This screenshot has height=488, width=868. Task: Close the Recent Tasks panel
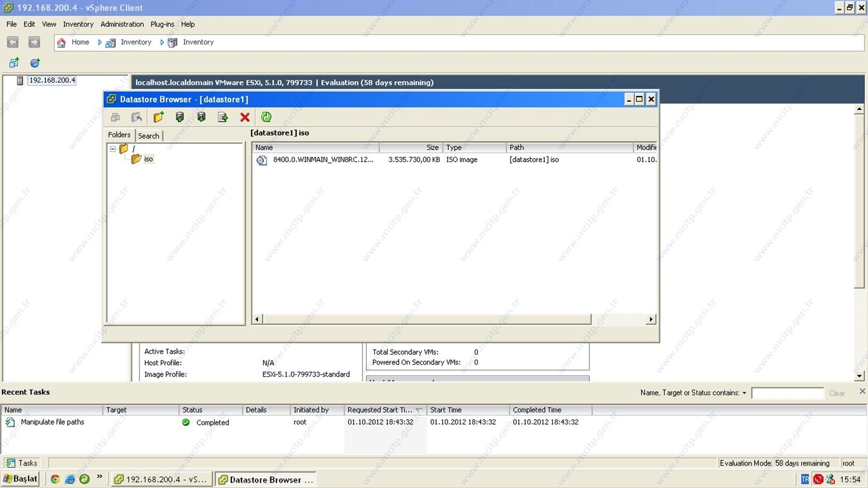(862, 391)
